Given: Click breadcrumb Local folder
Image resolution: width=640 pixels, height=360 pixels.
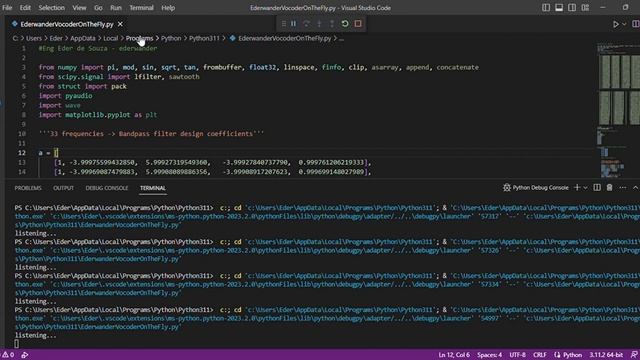Looking at the screenshot, I should pyautogui.click(x=110, y=38).
